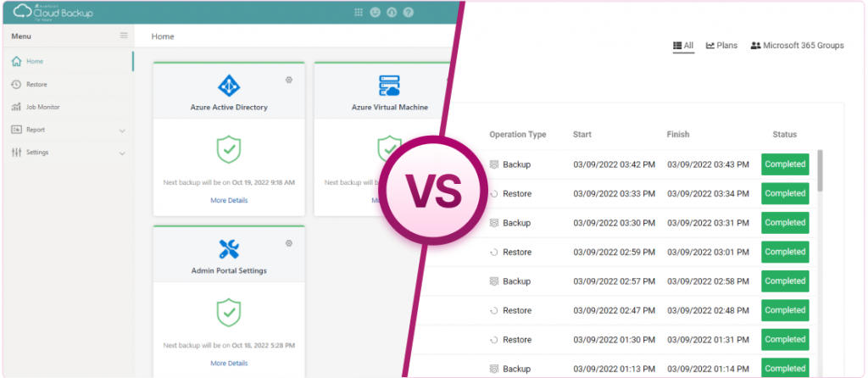Click the green shield on Admin Portal Settings card
The width and height of the screenshot is (868, 378).
click(229, 313)
